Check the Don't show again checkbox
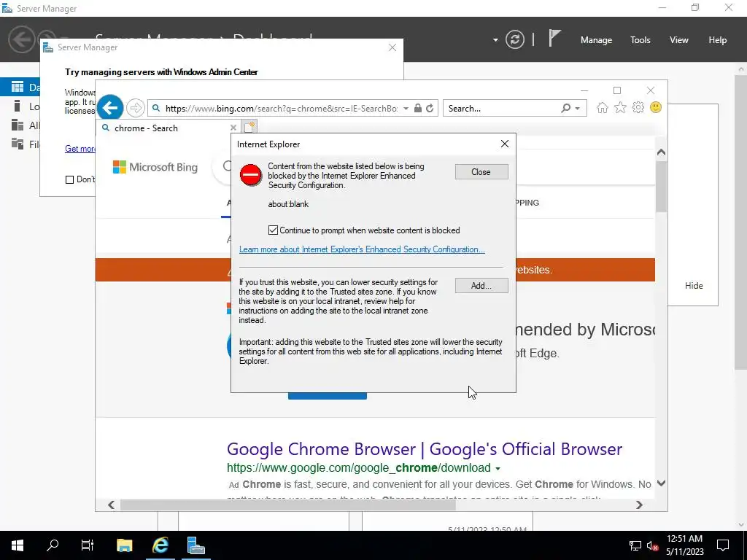Viewport: 747px width, 560px height. click(x=69, y=179)
